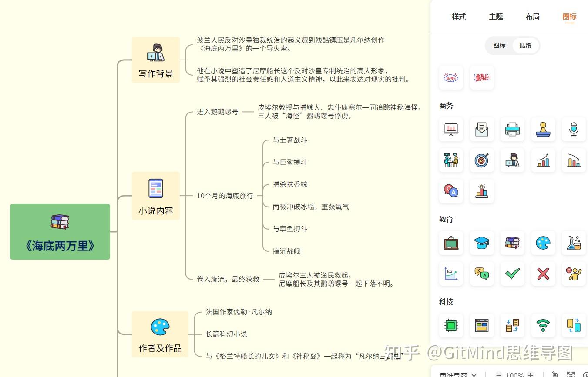Image resolution: width=588 pixels, height=377 pixels.
Task: Select the green checkmark icon in 教育
Action: (x=512, y=274)
